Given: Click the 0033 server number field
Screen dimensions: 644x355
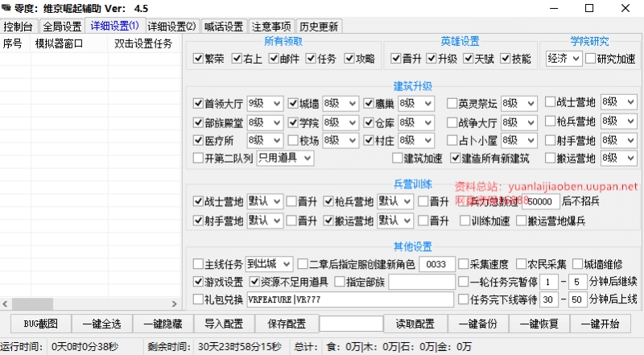Looking at the screenshot, I should [x=437, y=264].
